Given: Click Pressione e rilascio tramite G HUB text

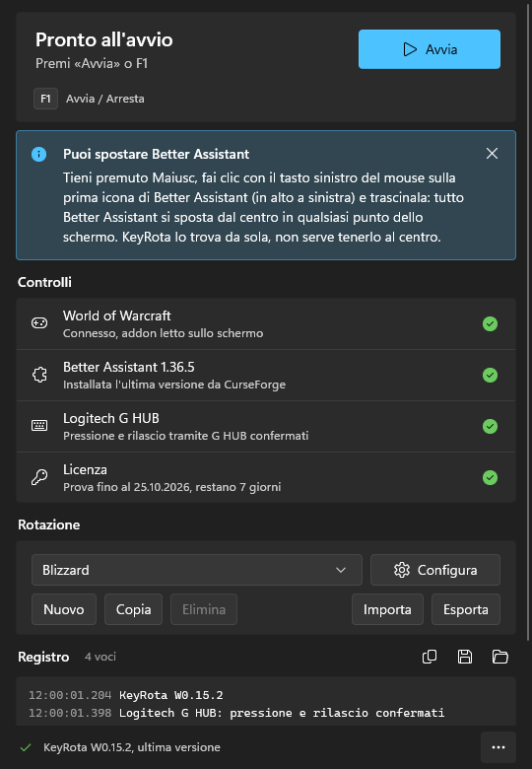Looking at the screenshot, I should click(x=185, y=436).
